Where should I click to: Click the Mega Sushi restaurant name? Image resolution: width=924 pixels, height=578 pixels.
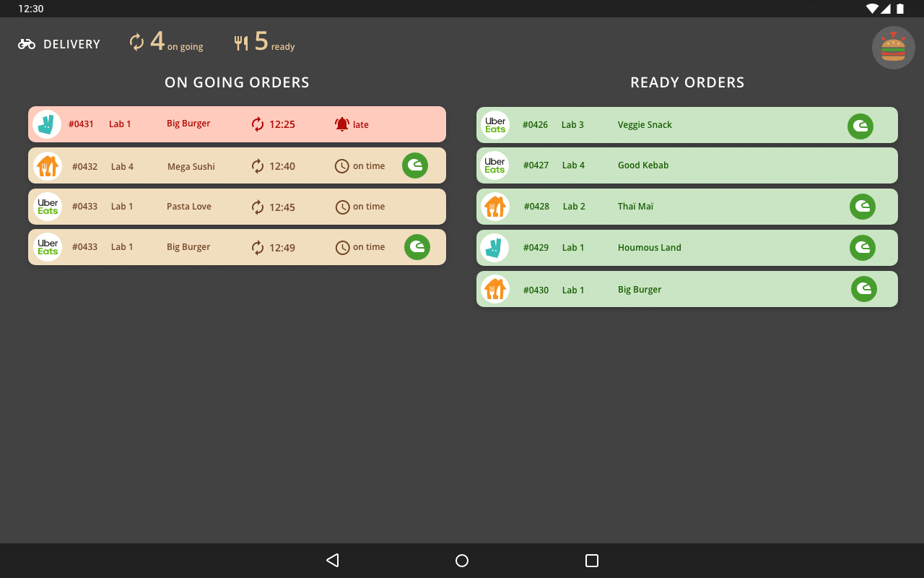click(x=191, y=167)
